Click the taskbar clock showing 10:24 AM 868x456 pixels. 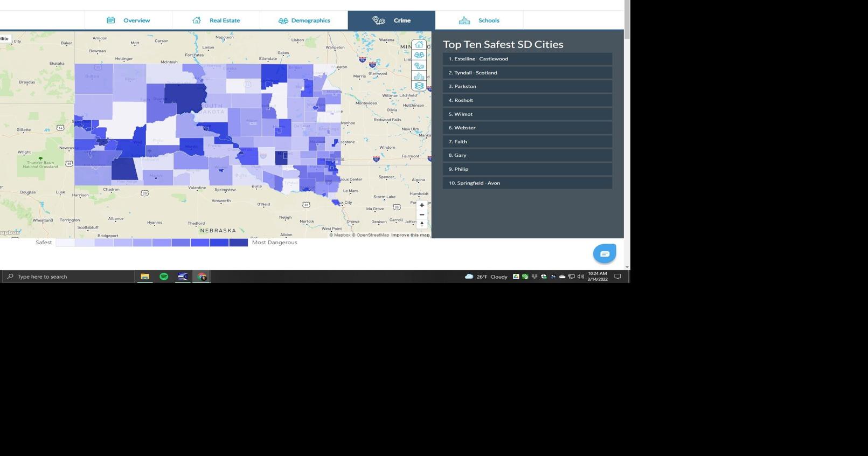598,277
